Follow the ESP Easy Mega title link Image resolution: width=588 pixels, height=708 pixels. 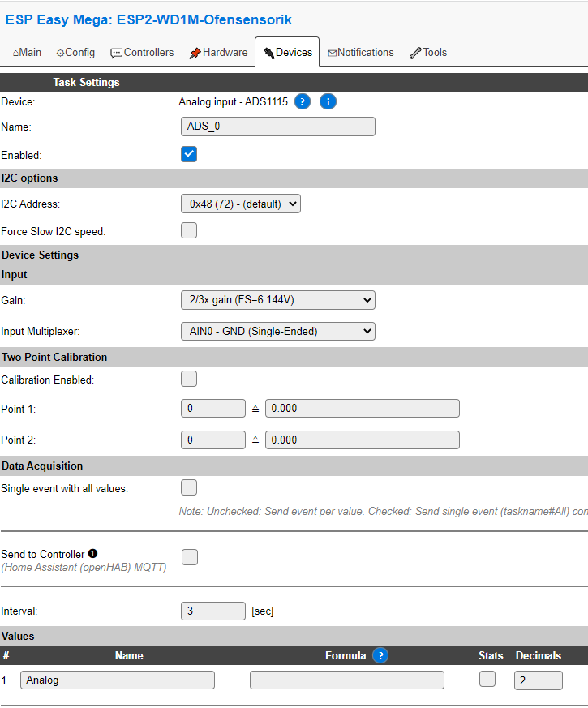click(148, 19)
